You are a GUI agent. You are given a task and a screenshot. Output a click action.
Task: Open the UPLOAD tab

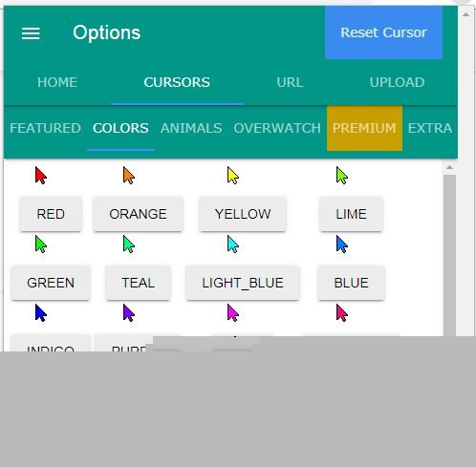(x=397, y=82)
